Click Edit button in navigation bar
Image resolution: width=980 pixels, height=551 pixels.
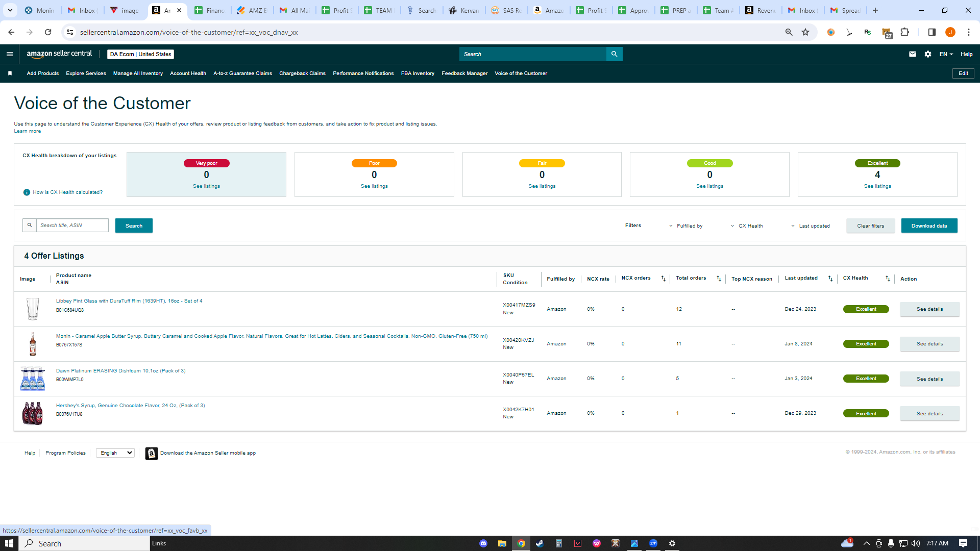(x=963, y=73)
